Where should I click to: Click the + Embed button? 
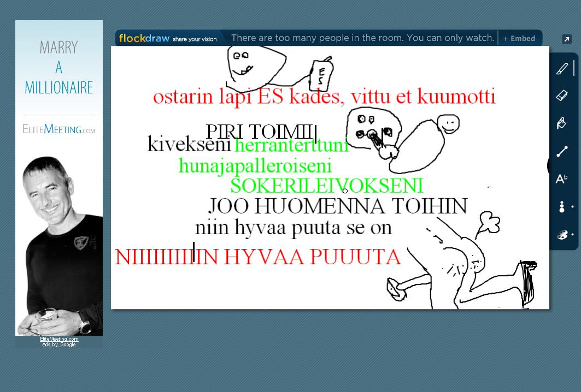(x=519, y=38)
